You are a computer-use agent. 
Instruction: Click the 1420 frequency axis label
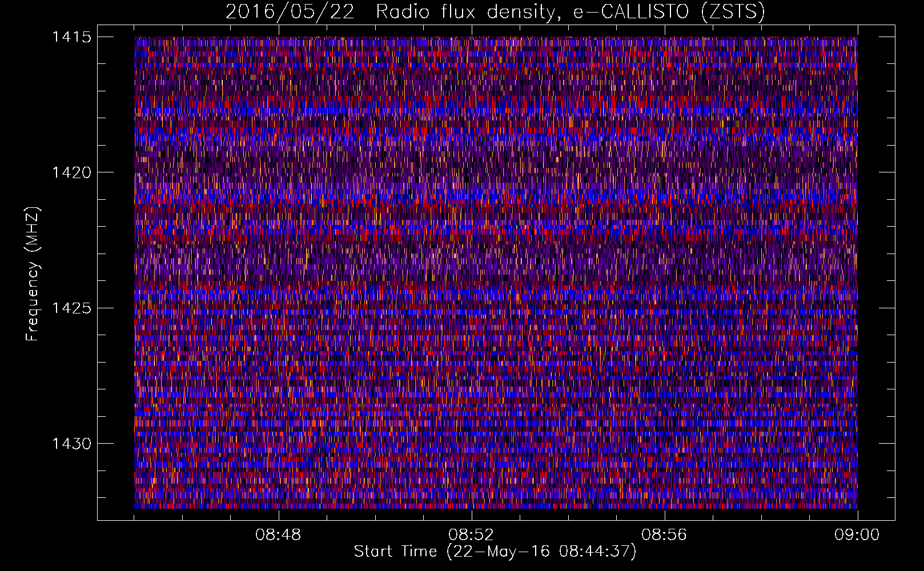click(x=71, y=172)
